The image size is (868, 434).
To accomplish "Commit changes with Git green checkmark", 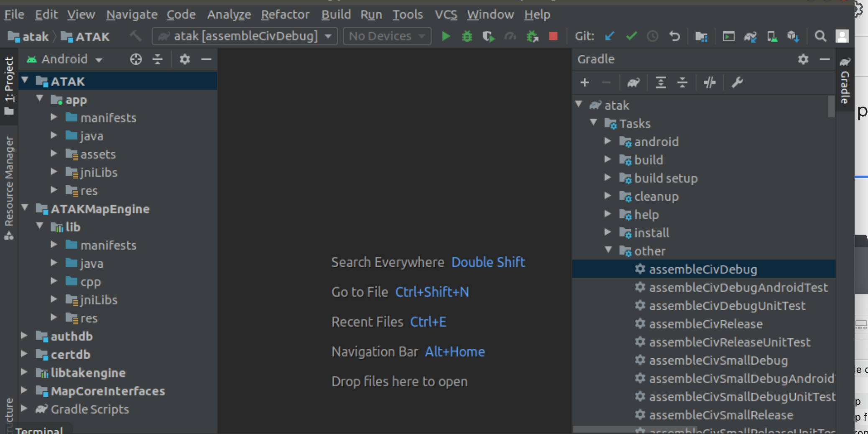I will [631, 36].
